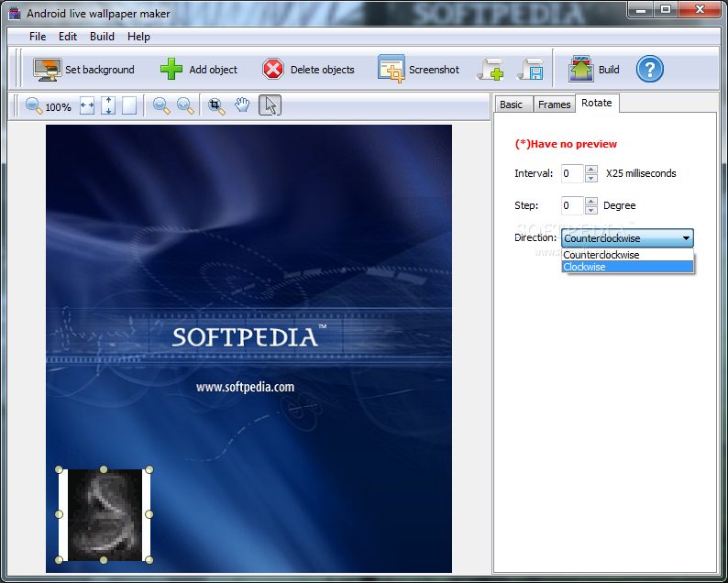728x583 pixels.
Task: Click the Build label in the toolbar
Action: 609,70
